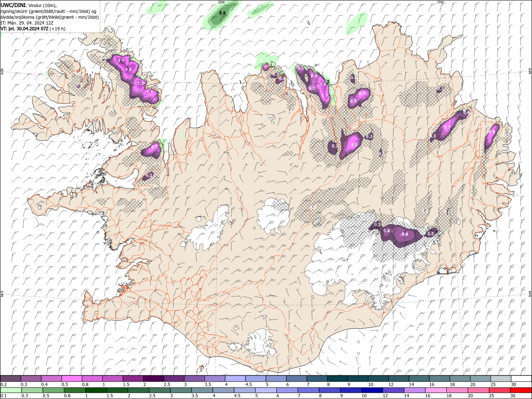The width and height of the screenshot is (532, 399).
Task: Click the '30' label in lower legend row
Action: click(x=514, y=396)
